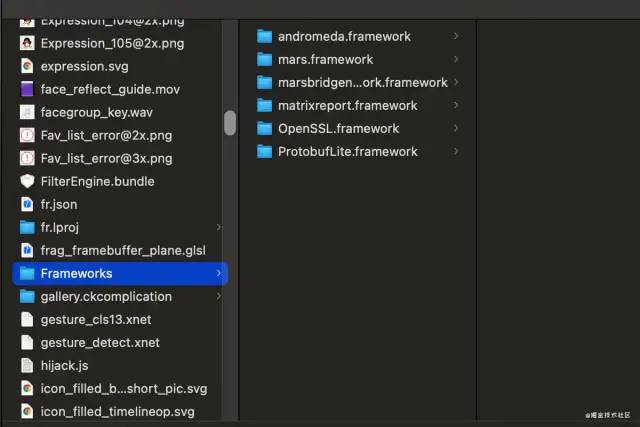Click the Chrome icon of icon_filled_timelineop.svg
The width and height of the screenshot is (640, 427).
point(27,411)
